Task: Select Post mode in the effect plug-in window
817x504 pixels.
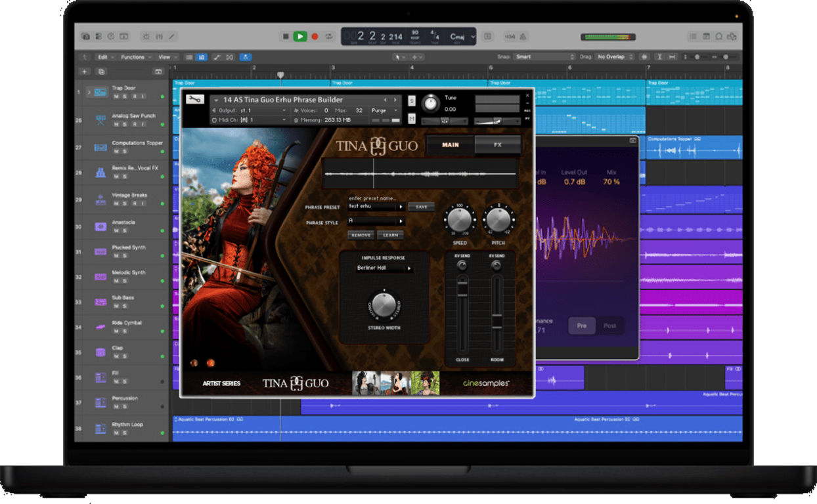Action: [x=609, y=325]
